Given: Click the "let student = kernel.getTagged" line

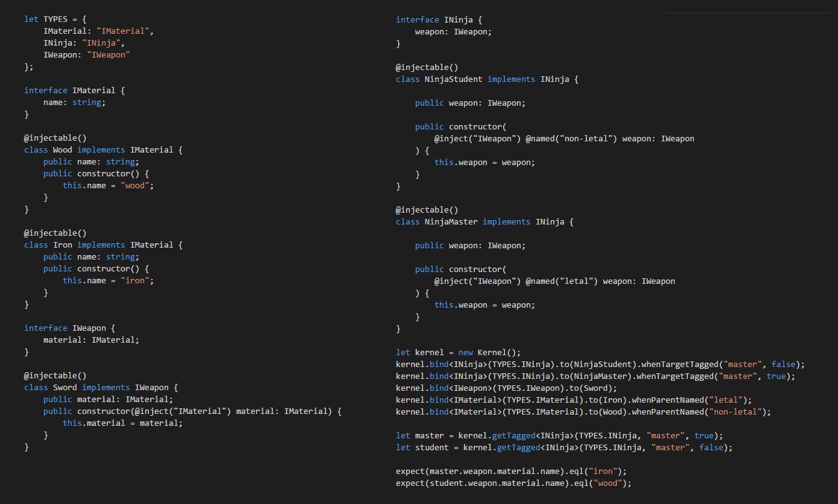Looking at the screenshot, I should 565,448.
